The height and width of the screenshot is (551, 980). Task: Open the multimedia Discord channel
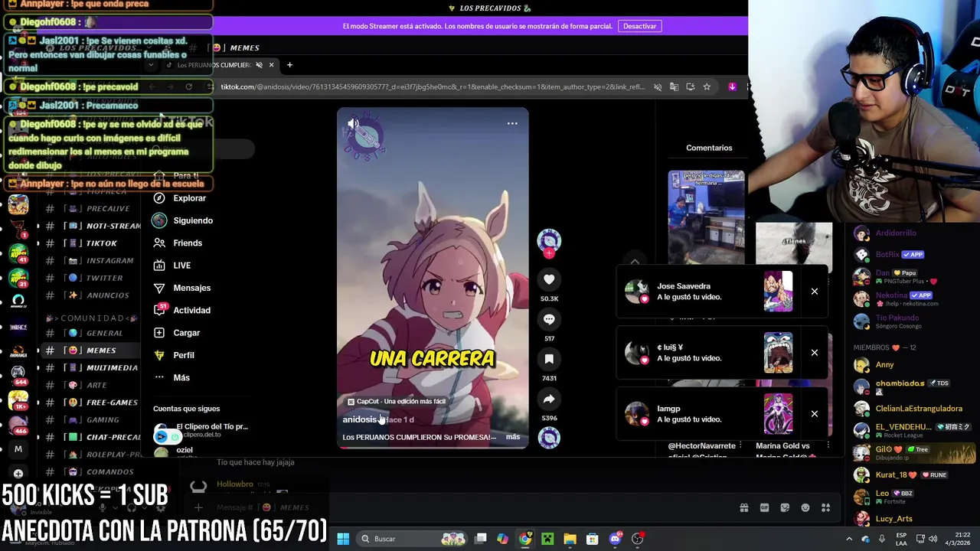pos(93,368)
